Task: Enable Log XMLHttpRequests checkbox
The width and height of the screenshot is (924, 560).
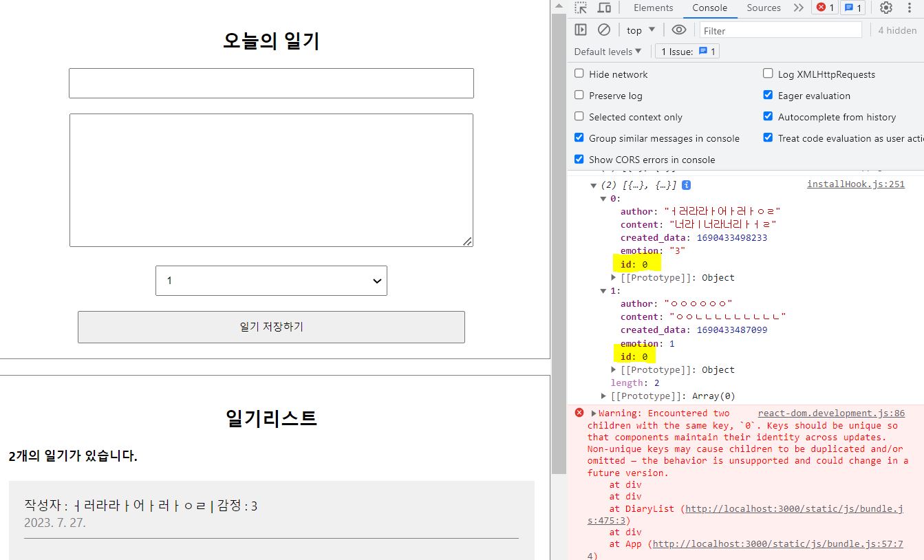Action: tap(768, 74)
